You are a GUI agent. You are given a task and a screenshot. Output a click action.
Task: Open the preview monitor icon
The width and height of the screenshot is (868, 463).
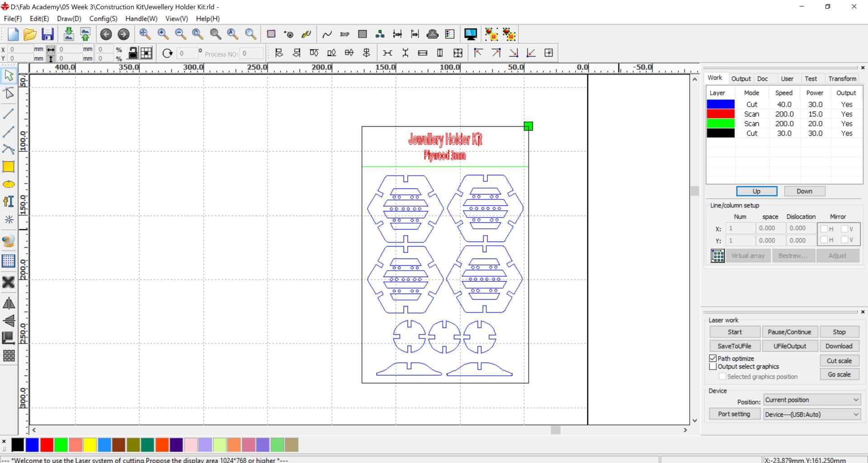point(471,34)
